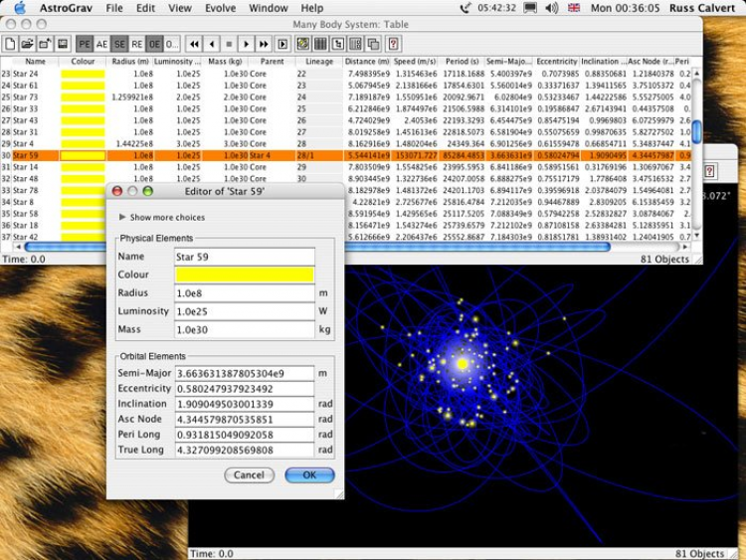Click OK in the Star 59 editor
The image size is (746, 560).
(309, 475)
